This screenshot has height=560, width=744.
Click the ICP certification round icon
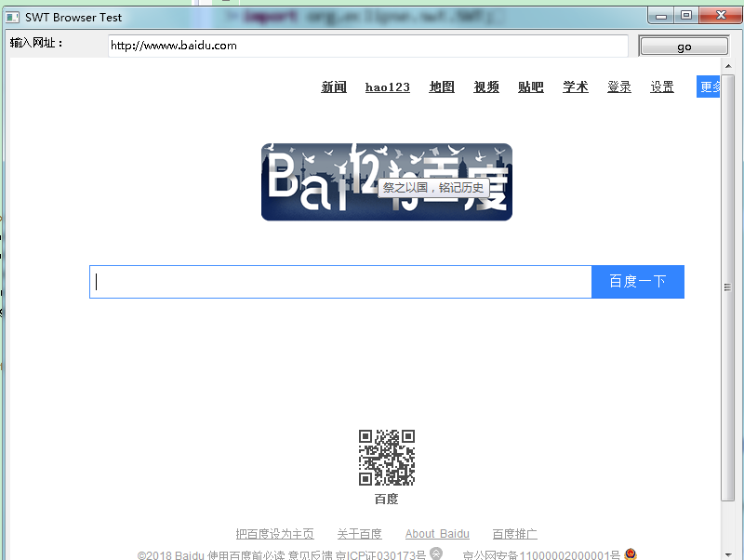pyautogui.click(x=436, y=553)
